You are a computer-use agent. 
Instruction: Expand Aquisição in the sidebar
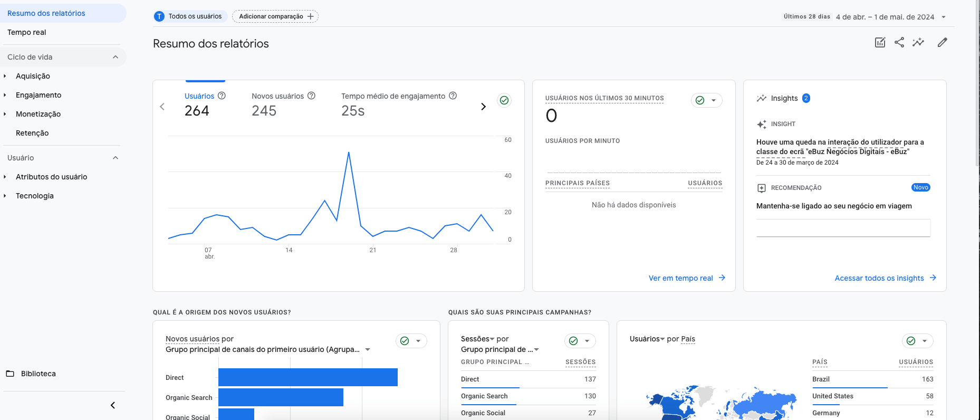[5, 76]
